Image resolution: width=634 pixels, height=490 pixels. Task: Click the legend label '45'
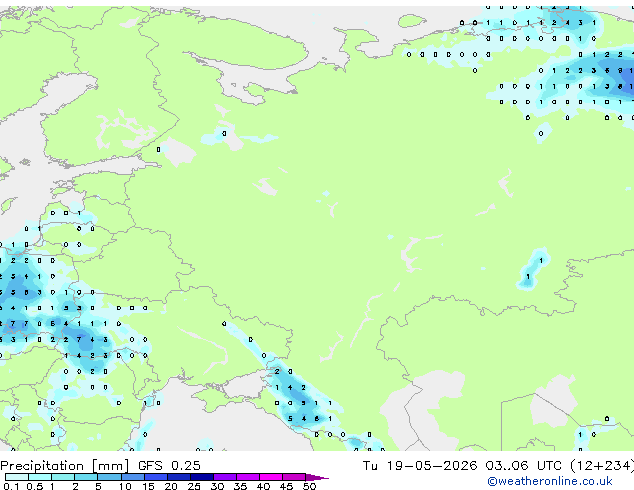[286, 486]
